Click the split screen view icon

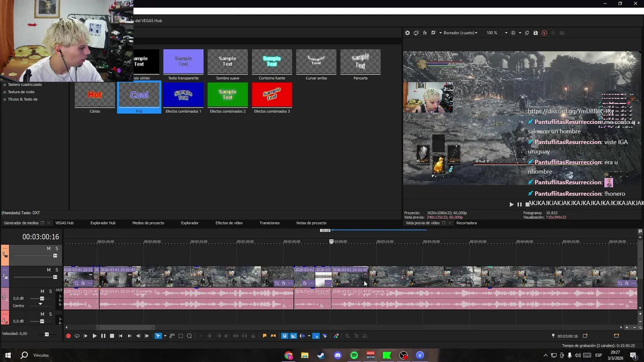coord(433,33)
